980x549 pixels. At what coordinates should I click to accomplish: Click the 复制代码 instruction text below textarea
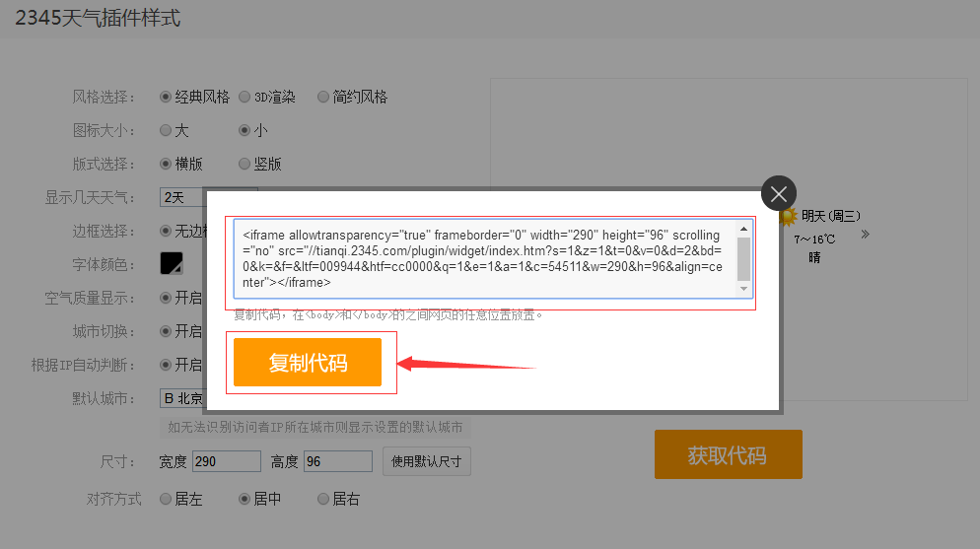388,314
